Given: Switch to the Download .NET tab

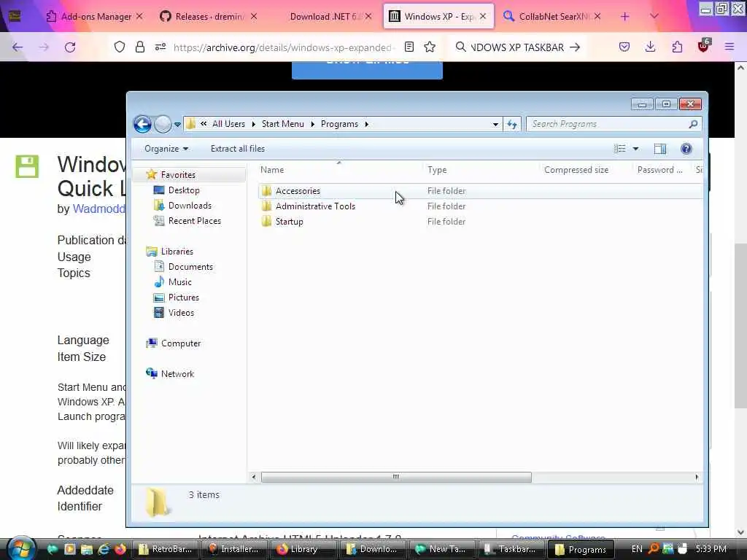Looking at the screenshot, I should point(329,17).
